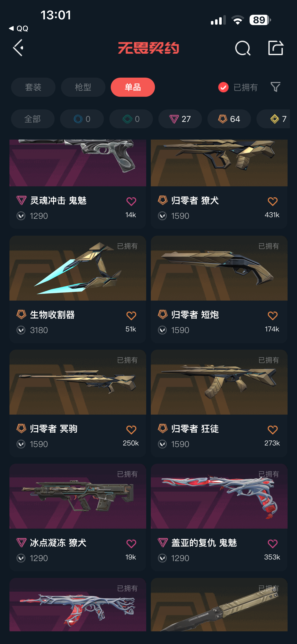Switch to the 枪型 tab
This screenshot has height=644, width=297.
(83, 87)
